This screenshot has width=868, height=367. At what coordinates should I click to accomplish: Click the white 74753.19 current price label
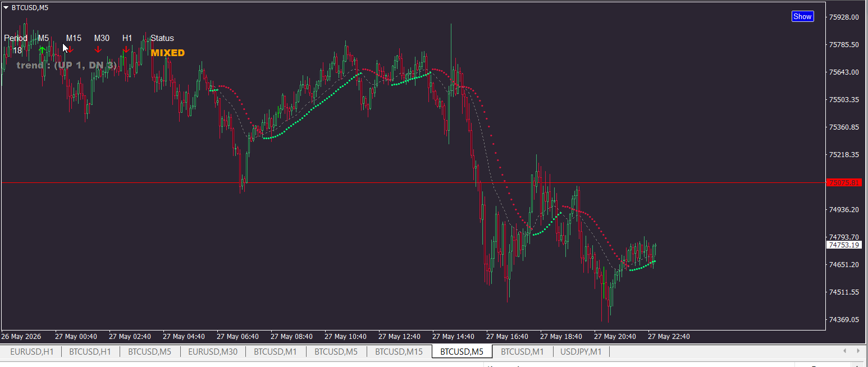844,245
